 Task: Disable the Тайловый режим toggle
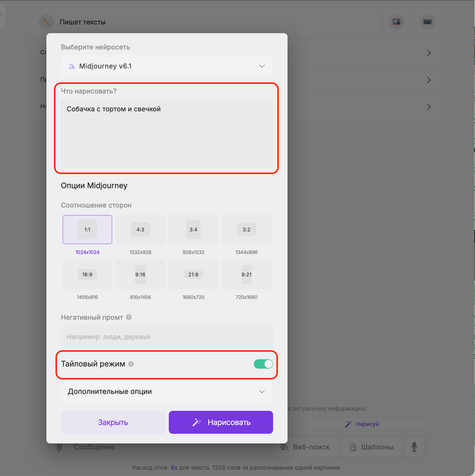(x=263, y=364)
